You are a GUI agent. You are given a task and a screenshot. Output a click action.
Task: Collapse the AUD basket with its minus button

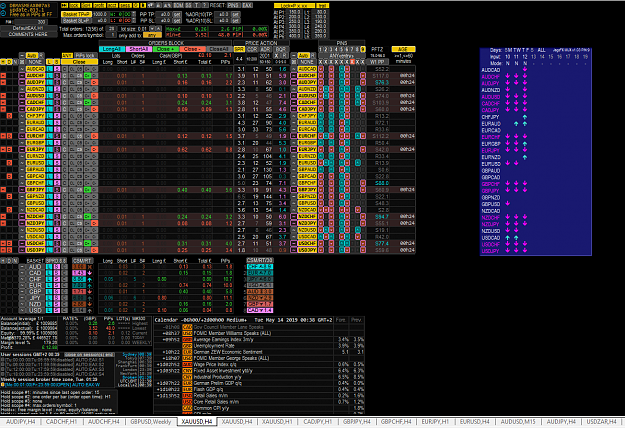click(22, 267)
